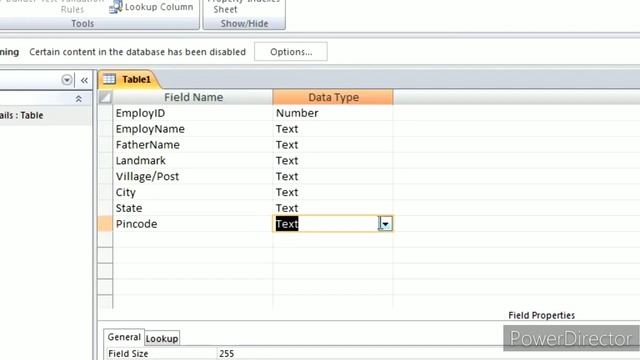The height and width of the screenshot is (360, 640).
Task: Click the Text data type of State
Action: [x=333, y=208]
